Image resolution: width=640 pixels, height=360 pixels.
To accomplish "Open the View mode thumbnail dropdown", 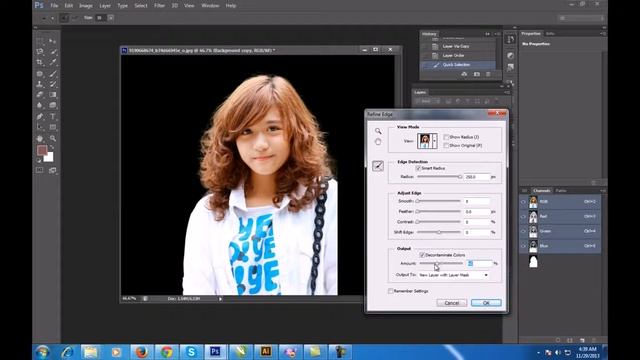I will point(435,141).
